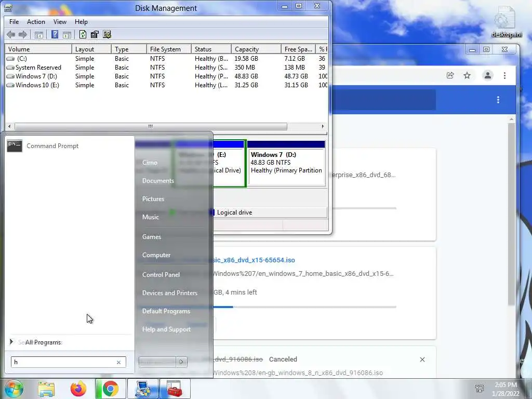Clear the Start menu search text
The image size is (532, 399).
pyautogui.click(x=119, y=362)
